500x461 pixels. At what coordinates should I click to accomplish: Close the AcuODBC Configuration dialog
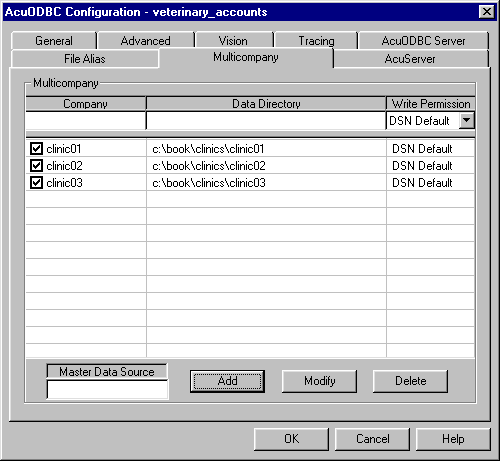486,12
